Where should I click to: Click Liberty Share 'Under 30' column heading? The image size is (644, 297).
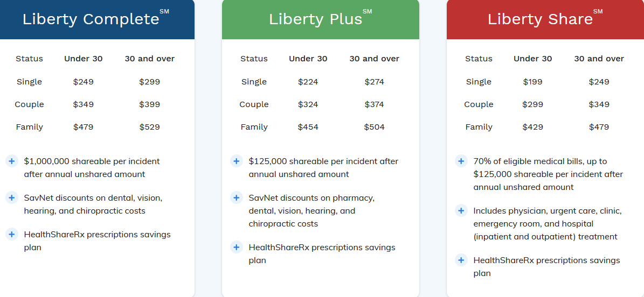[532, 59]
